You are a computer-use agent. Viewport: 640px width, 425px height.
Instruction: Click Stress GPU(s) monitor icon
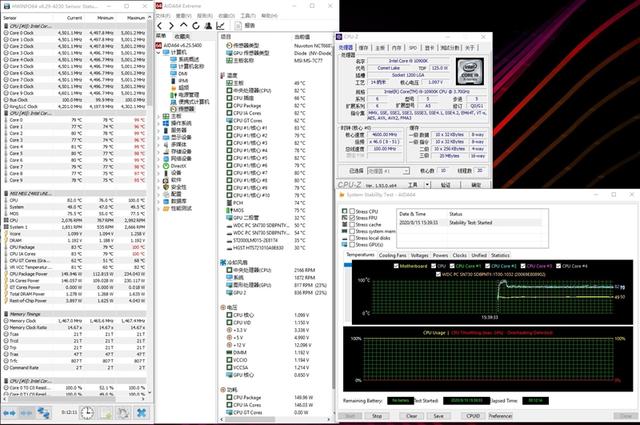[344, 245]
